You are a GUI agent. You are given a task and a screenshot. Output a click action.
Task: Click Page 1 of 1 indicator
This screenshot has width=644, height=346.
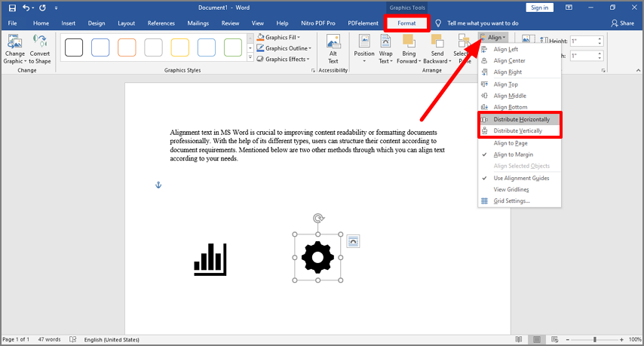tap(16, 339)
